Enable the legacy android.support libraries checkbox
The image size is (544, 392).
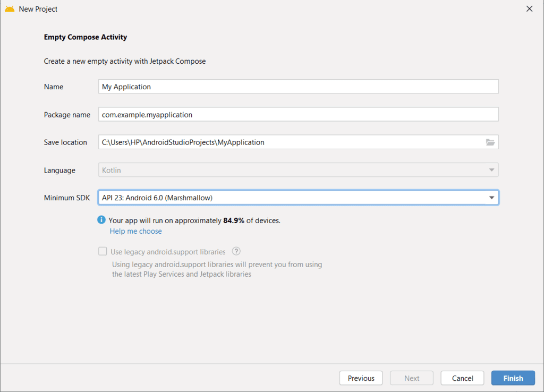103,252
